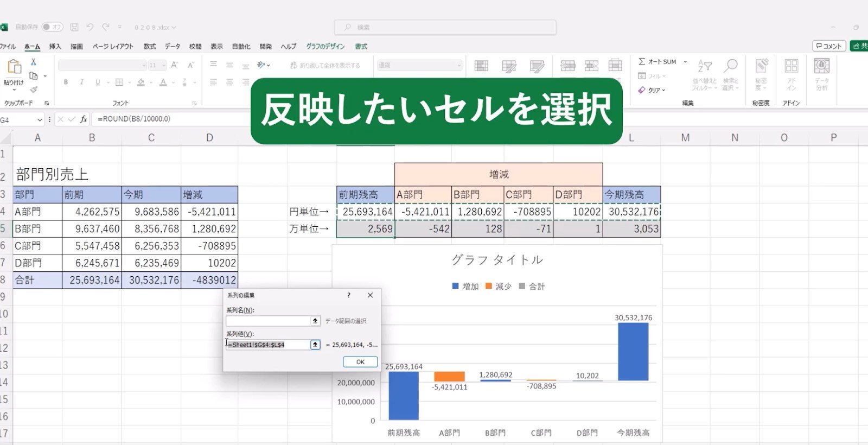This screenshot has width=868, height=445.
Task: Click the Cell Styles icon
Action: point(537,66)
